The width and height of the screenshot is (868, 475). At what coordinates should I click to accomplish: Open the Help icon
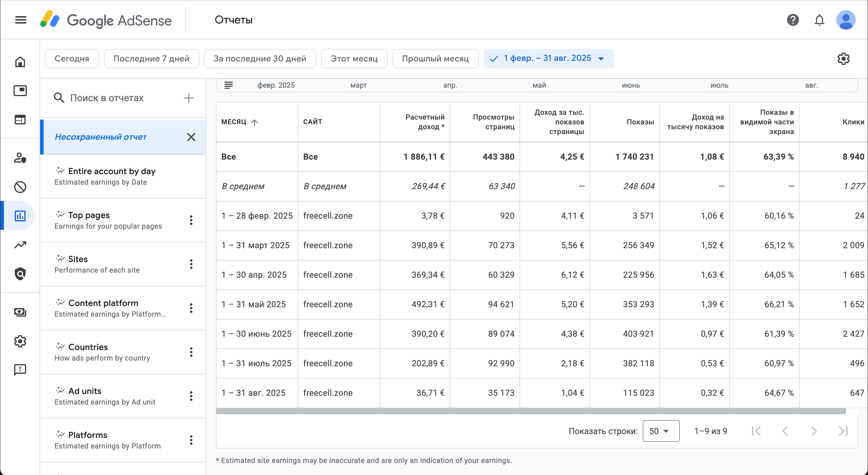(x=792, y=20)
